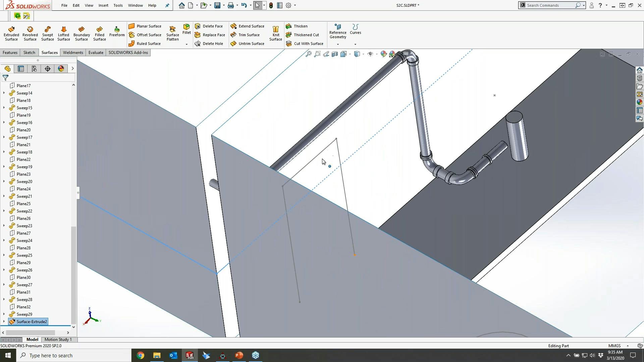Switch to the Features tab

(x=10, y=53)
